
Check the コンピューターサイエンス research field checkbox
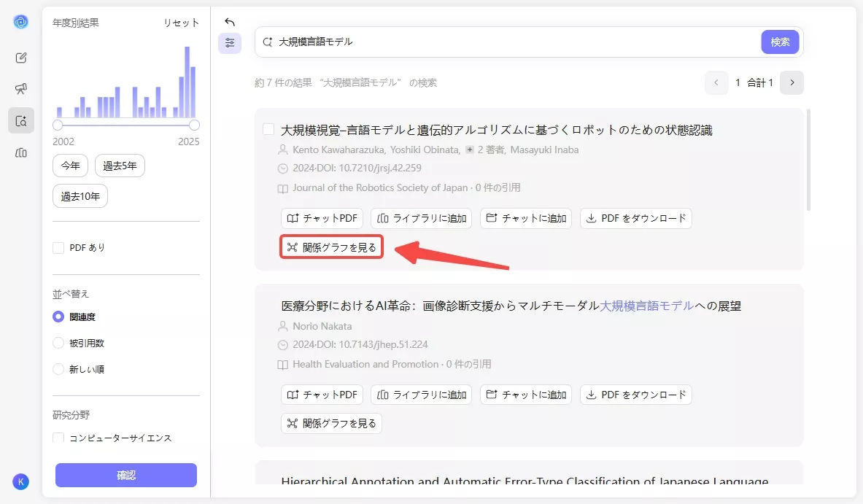[58, 438]
